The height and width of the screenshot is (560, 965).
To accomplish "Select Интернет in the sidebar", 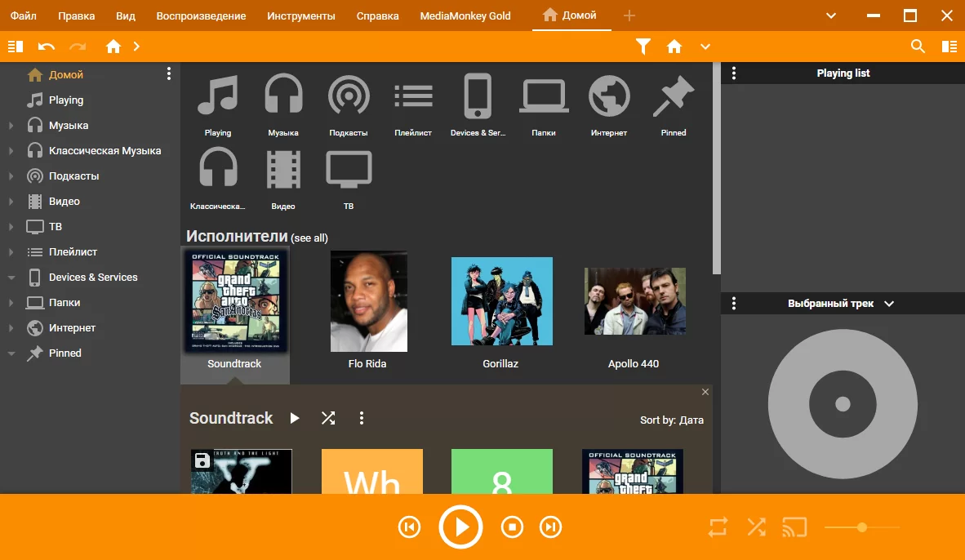I will [72, 327].
